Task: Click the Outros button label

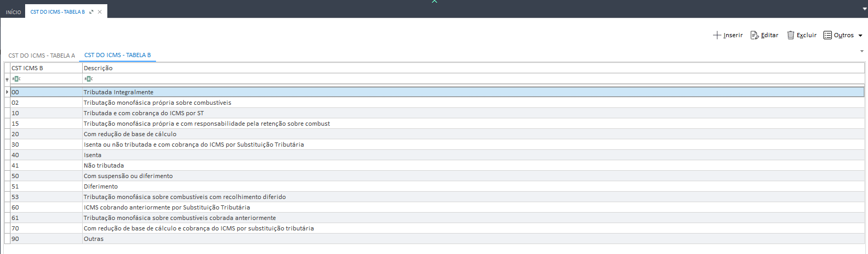Action: pos(844,35)
